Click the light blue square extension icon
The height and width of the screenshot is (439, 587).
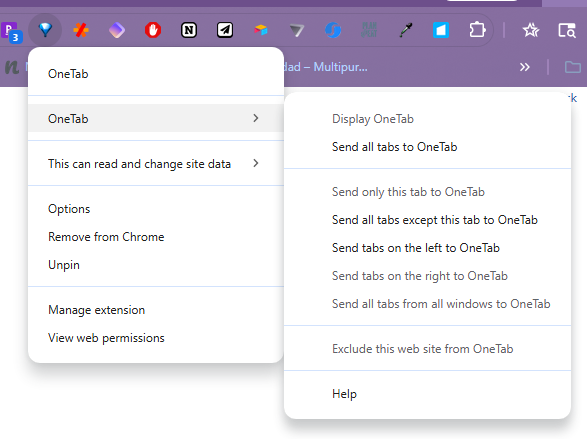441,30
